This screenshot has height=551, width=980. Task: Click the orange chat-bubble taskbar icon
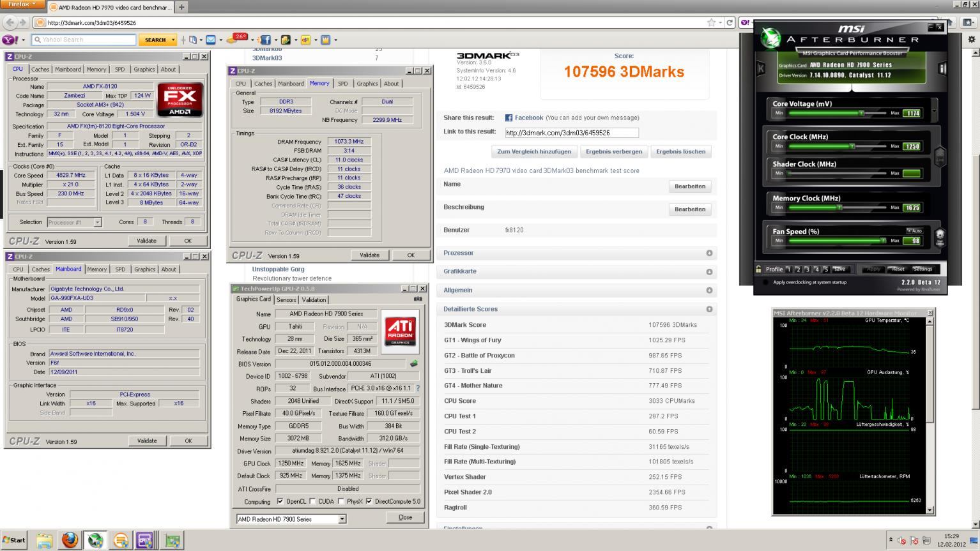pos(120,541)
